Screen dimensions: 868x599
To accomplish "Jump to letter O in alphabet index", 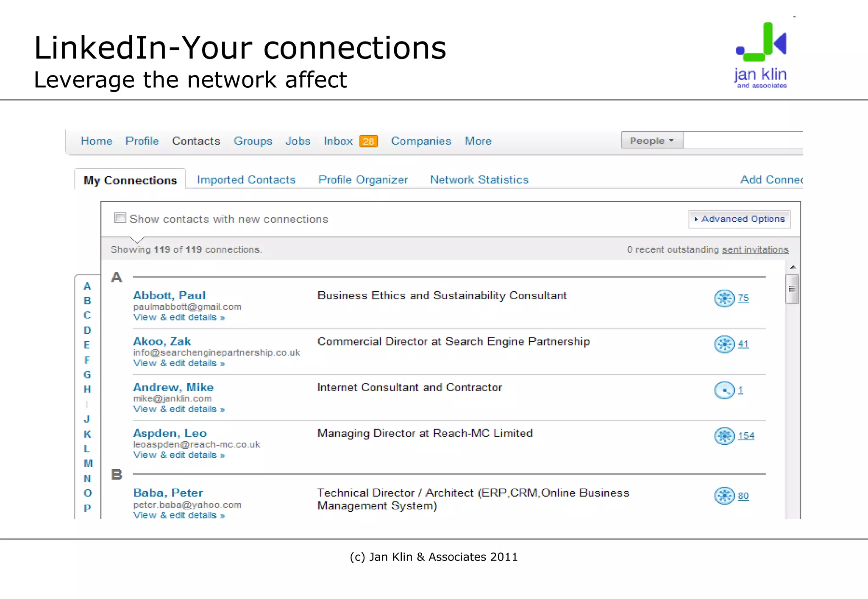I will 88,493.
